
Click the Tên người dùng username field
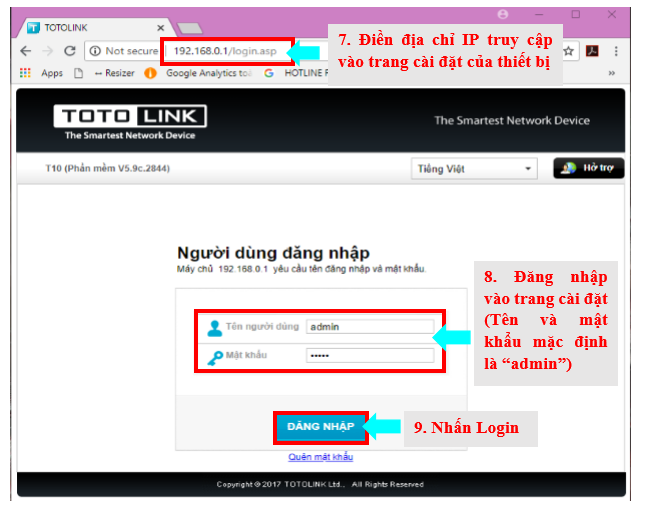tap(370, 327)
